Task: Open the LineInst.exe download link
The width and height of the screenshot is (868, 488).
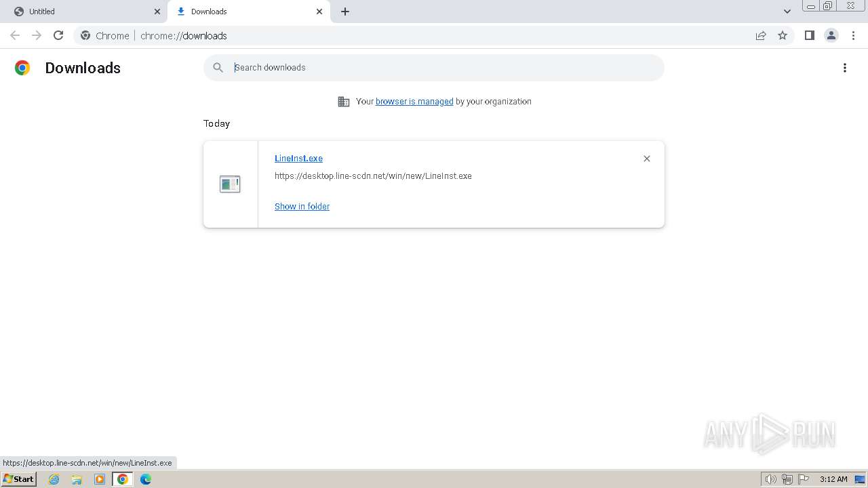Action: [298, 159]
